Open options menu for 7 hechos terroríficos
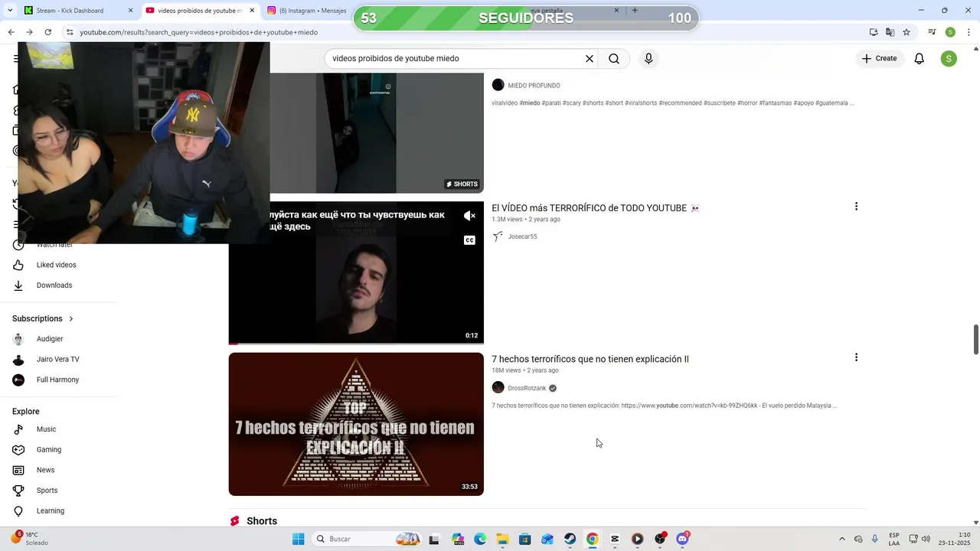 (x=856, y=357)
